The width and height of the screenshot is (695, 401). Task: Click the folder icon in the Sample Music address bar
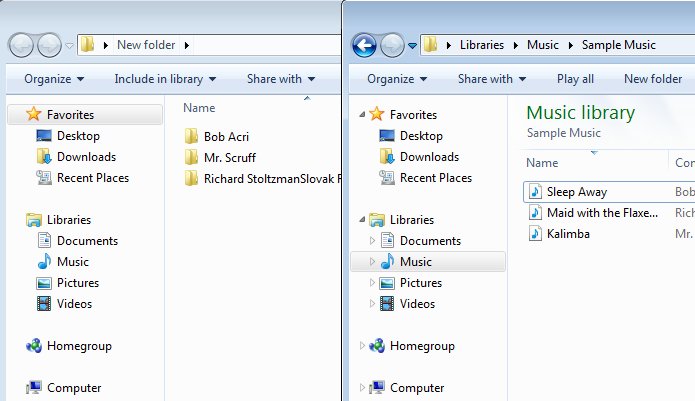point(431,45)
